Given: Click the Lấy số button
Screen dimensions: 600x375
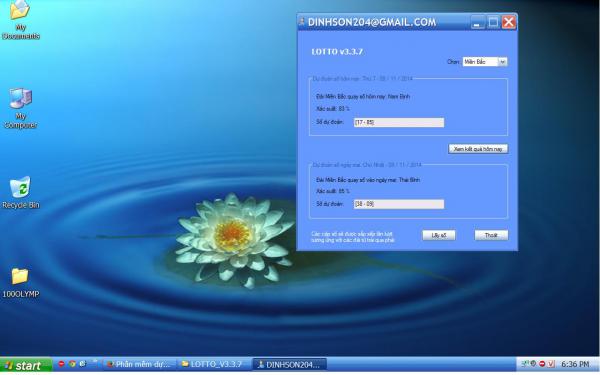Looking at the screenshot, I should click(439, 235).
